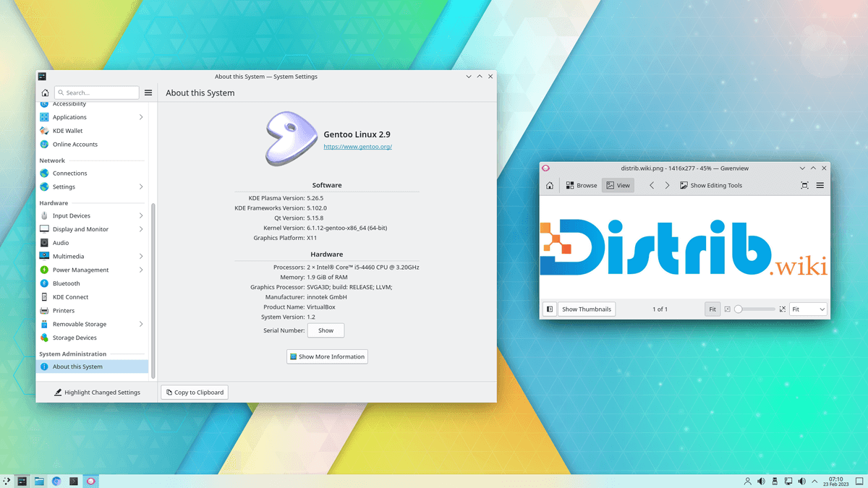Expand Network Settings chevron
Image resolution: width=868 pixels, height=488 pixels.
141,187
